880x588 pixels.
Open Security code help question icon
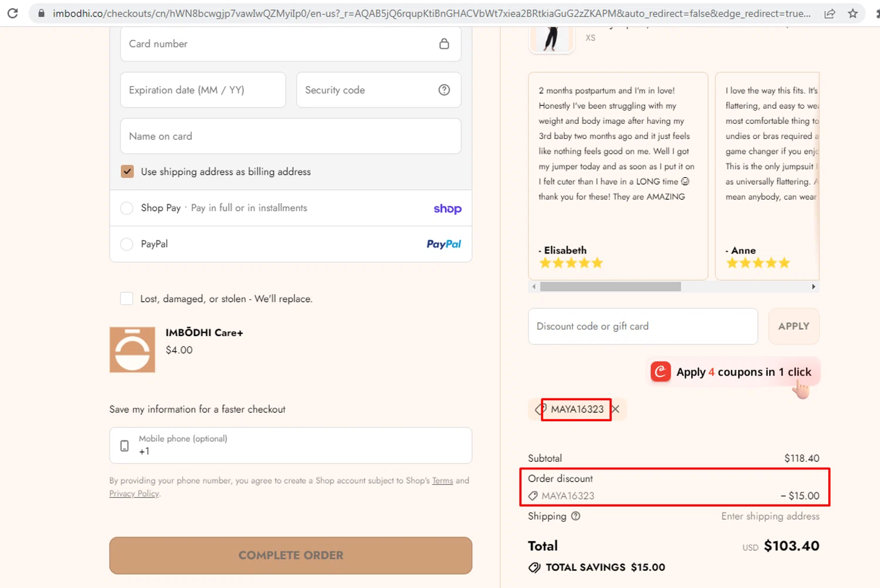[444, 90]
